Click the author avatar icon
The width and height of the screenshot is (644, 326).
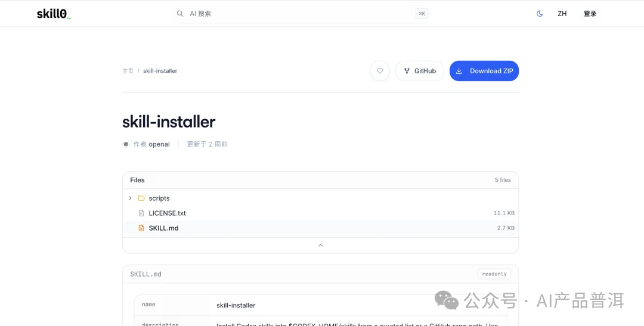click(x=126, y=144)
